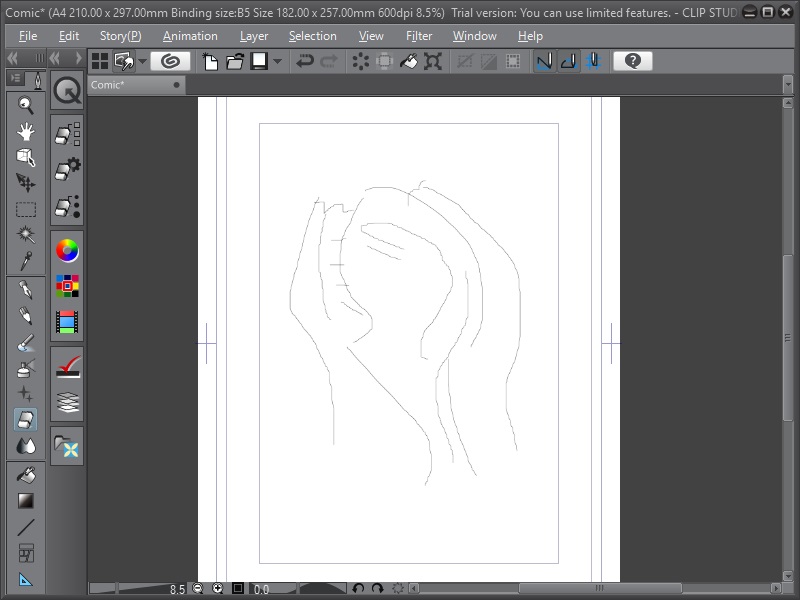The height and width of the screenshot is (600, 800).
Task: Select the Blend droplet tool
Action: 25,447
